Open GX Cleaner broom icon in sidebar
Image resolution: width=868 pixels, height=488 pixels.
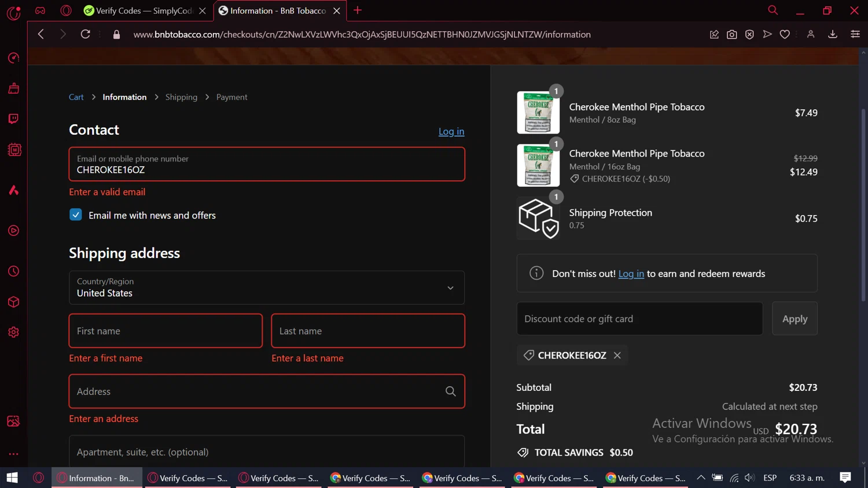13,88
